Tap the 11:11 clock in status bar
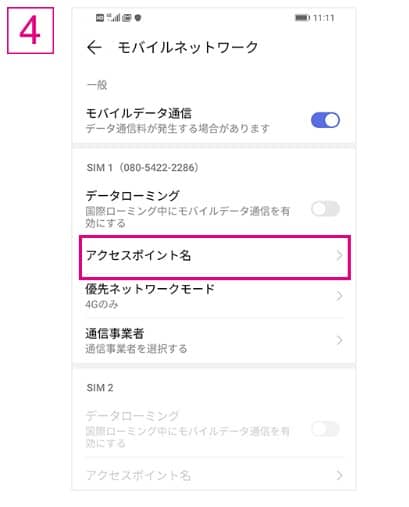Screen dimensions: 409x507 [324, 18]
